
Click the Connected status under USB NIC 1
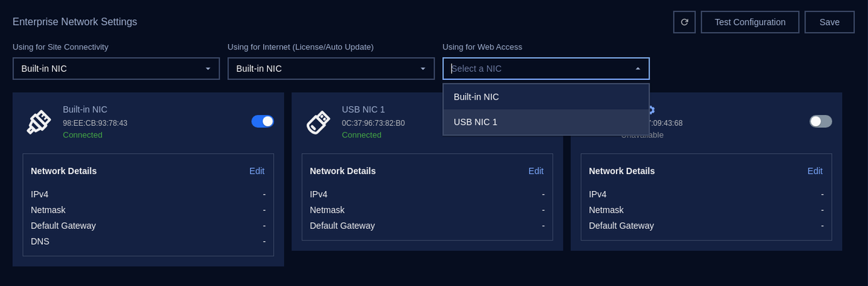[361, 135]
